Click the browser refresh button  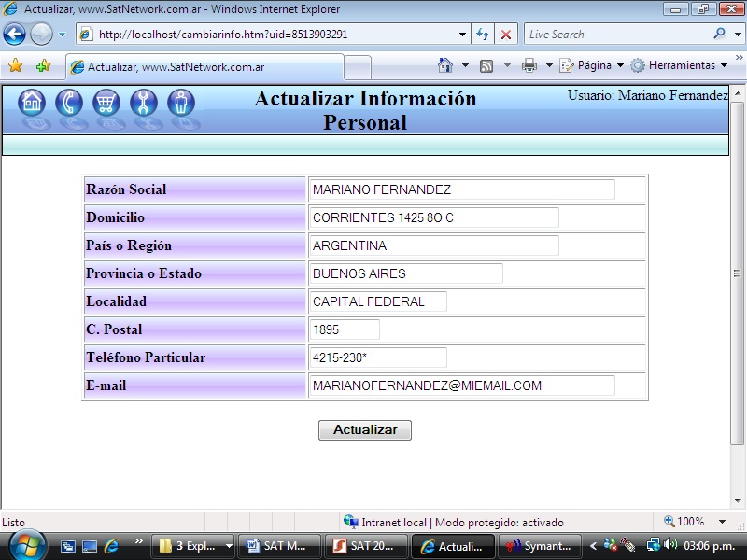[483, 35]
